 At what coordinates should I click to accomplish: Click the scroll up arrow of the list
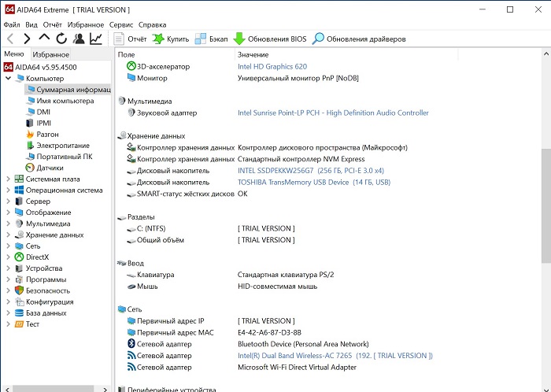[x=546, y=54]
